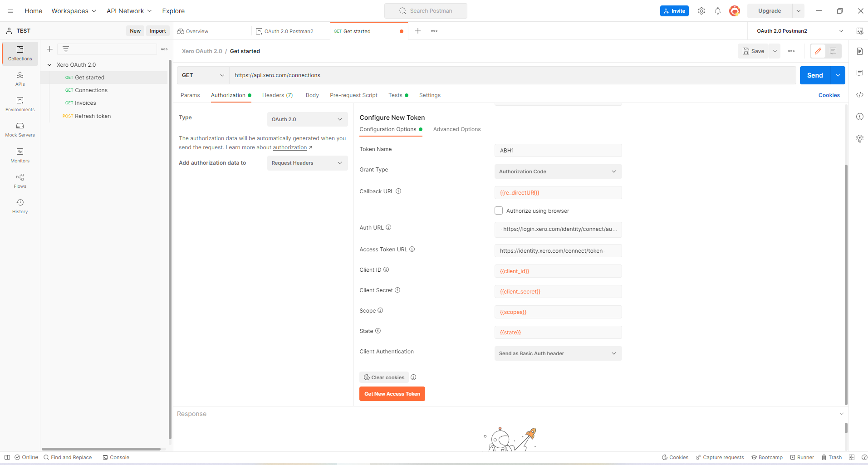Screen dimensions: 868x465
Task: Open the documentation pane icon
Action: point(860,51)
